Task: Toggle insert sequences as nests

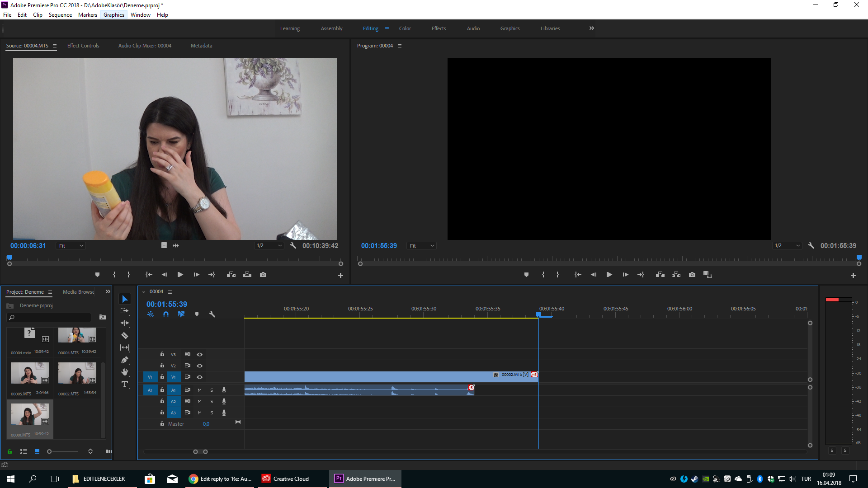Action: (x=151, y=314)
